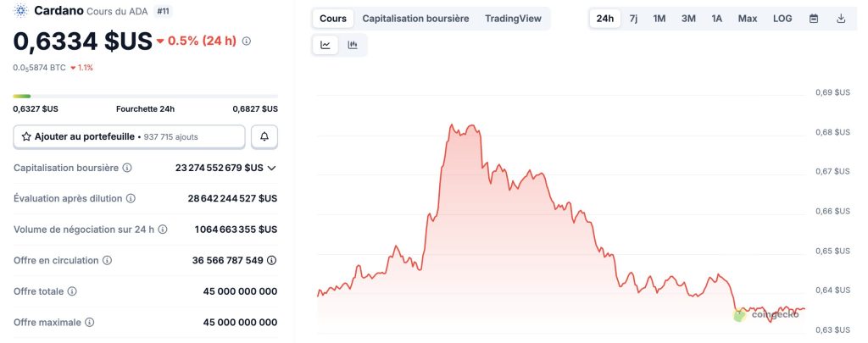
Task: Open the Capitalisation boursière tab
Action: point(415,19)
